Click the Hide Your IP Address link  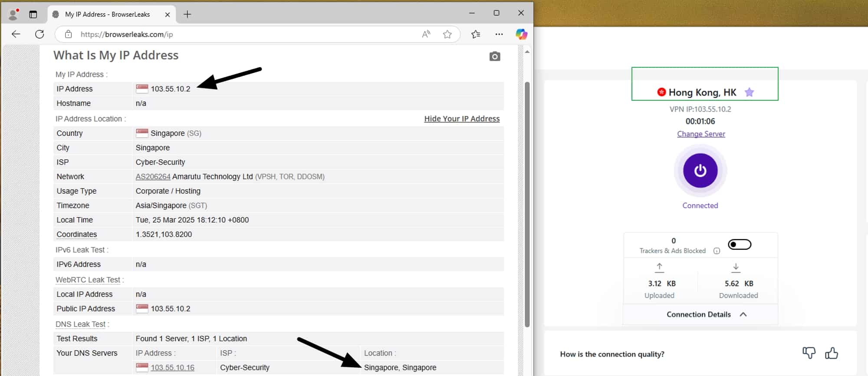click(x=462, y=119)
